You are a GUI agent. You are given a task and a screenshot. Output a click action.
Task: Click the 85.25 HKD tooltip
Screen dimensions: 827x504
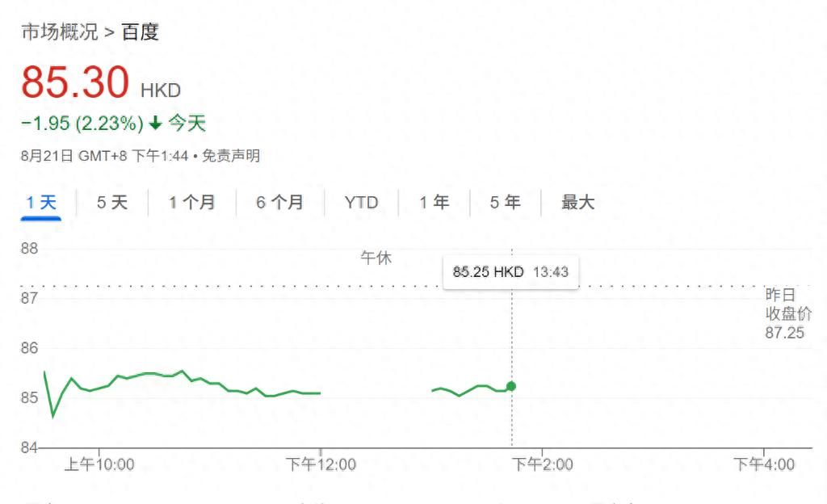pyautogui.click(x=510, y=272)
